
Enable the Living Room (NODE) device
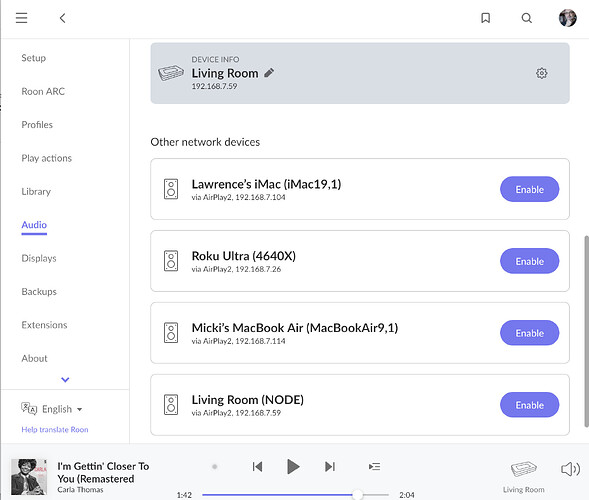click(529, 405)
